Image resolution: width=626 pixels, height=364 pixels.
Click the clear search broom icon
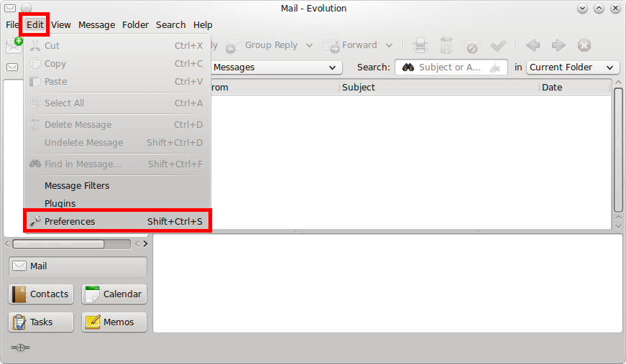(x=495, y=67)
